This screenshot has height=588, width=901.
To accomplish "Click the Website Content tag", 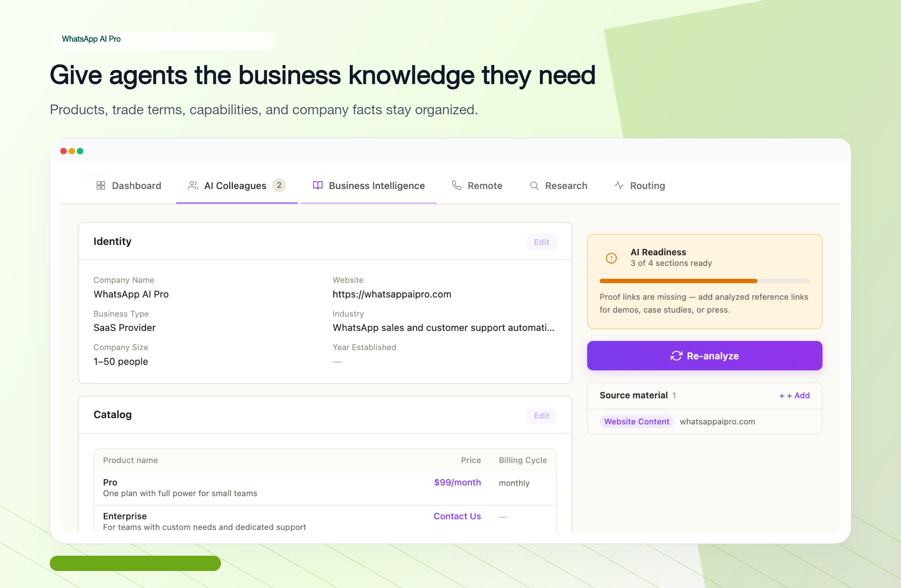I will click(637, 421).
